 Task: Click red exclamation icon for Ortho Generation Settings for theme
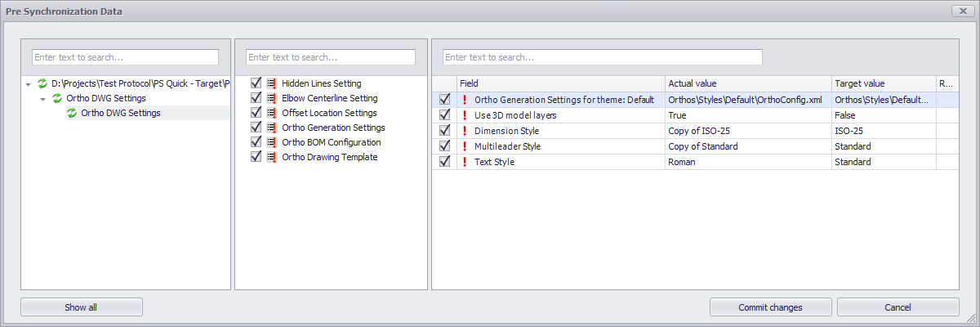point(465,100)
